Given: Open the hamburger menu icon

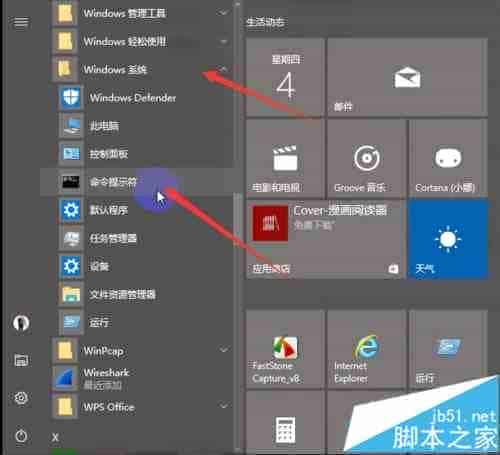Looking at the screenshot, I should (x=21, y=22).
